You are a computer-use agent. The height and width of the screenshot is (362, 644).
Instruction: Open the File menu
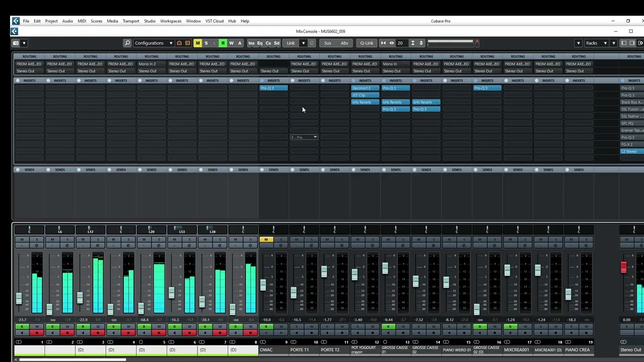tap(26, 21)
